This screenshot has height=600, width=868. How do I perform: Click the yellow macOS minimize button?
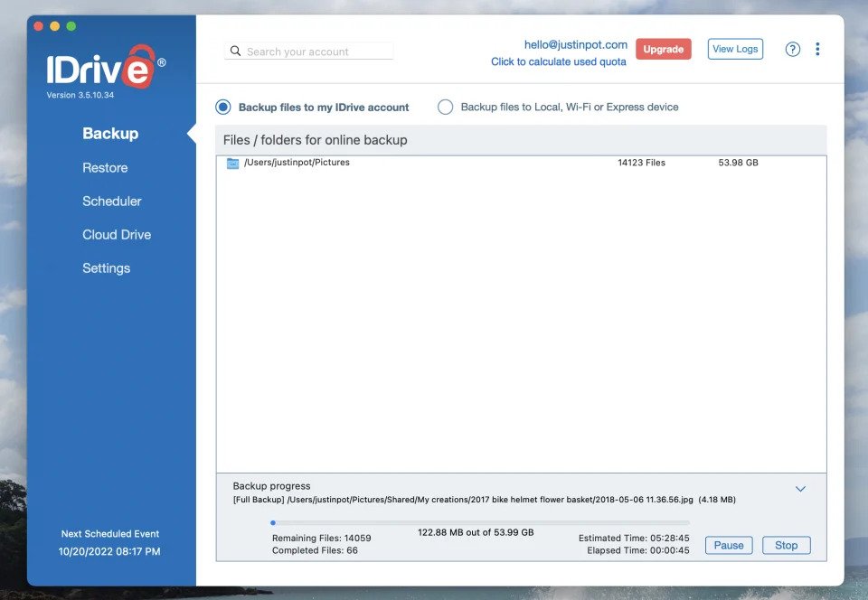pyautogui.click(x=55, y=26)
